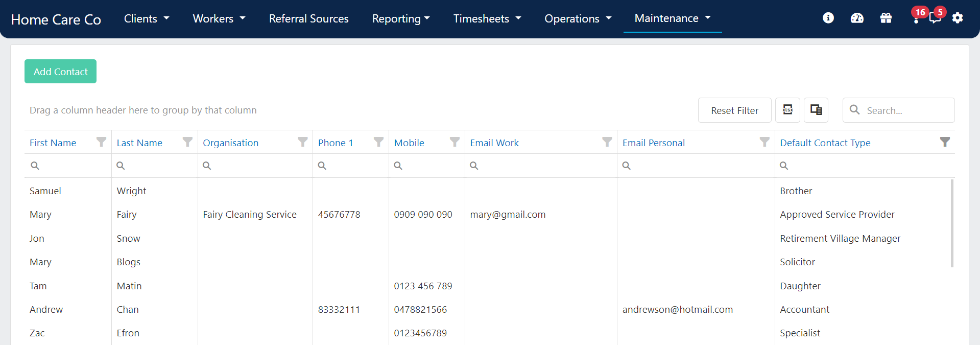The height and width of the screenshot is (345, 980).
Task: Expand the Maintenance dropdown menu
Action: (673, 18)
